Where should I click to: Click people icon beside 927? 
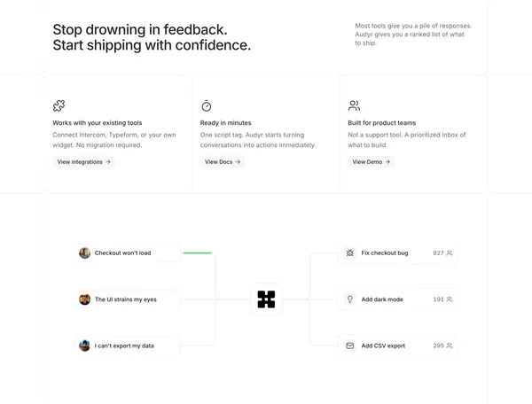click(x=450, y=252)
